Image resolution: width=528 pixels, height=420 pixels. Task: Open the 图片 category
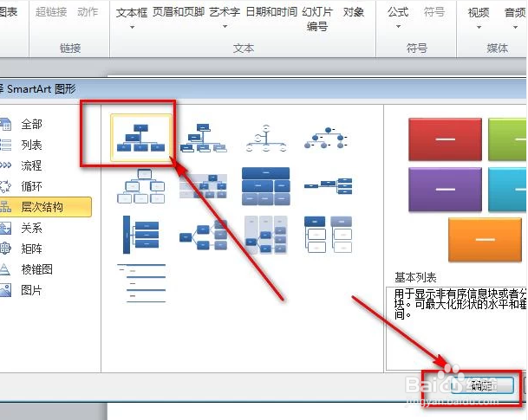[31, 290]
